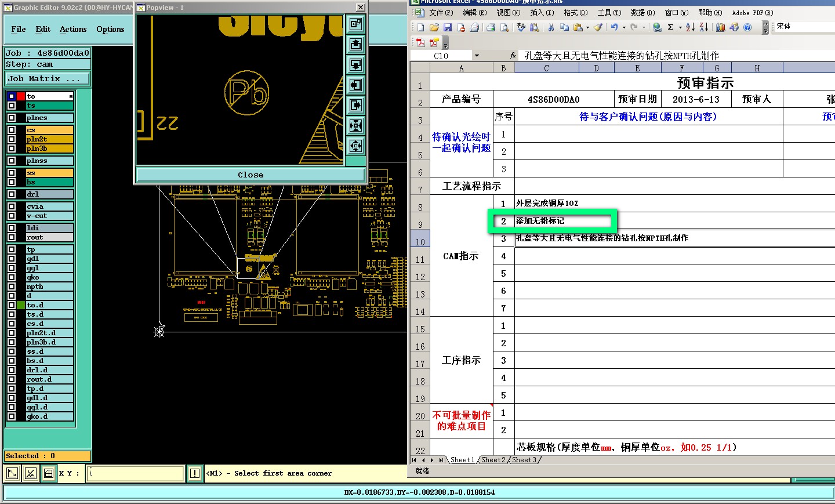Open the Options menu in Graphic Editor
Viewport: 835px width, 504px height.
coord(110,29)
